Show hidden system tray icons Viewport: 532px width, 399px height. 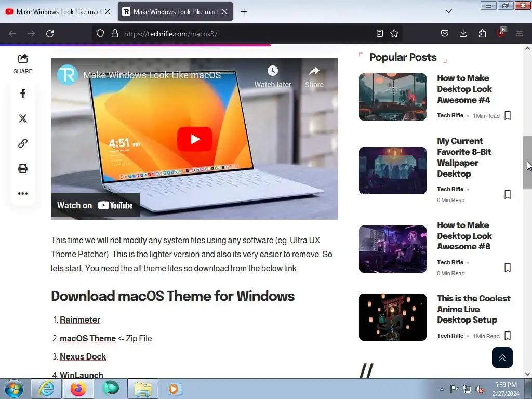tap(442, 389)
